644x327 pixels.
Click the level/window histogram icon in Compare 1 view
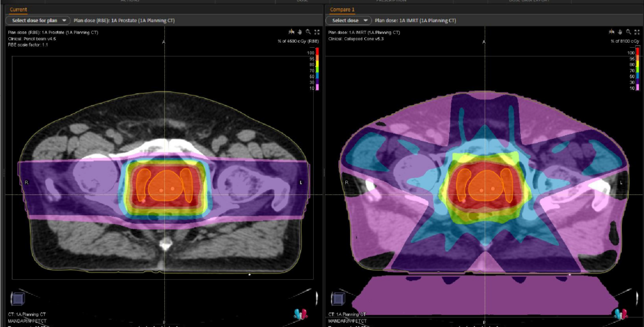click(613, 31)
